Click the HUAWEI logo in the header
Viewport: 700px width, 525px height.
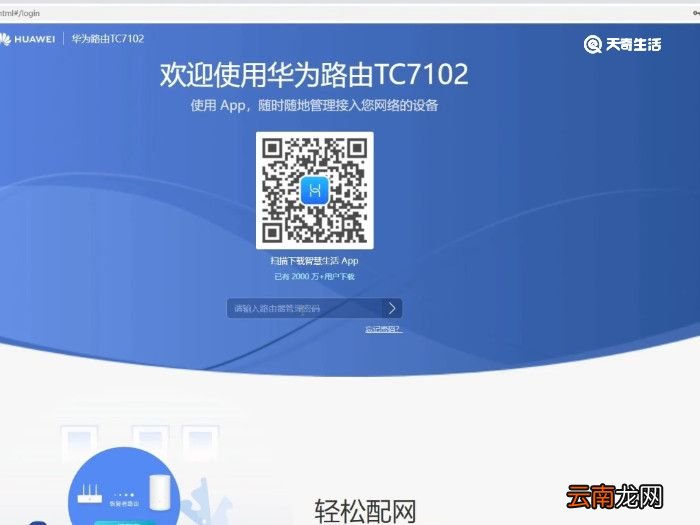tap(27, 39)
